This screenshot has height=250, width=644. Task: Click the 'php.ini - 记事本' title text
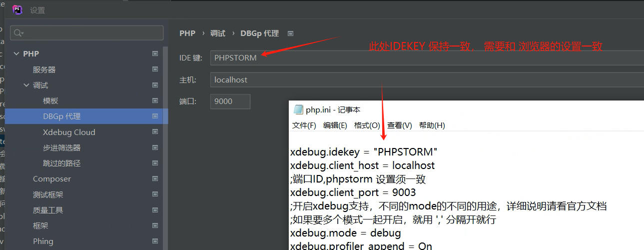[x=333, y=110]
